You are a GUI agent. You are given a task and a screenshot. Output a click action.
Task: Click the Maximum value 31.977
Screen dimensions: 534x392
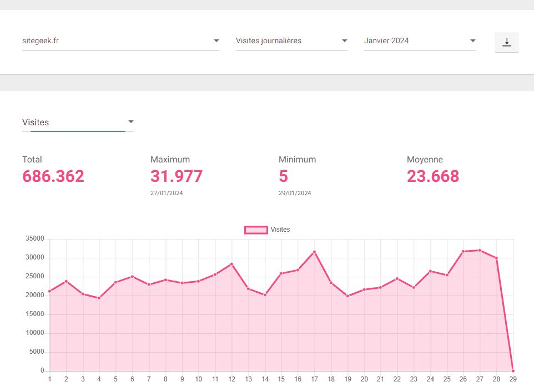[x=177, y=176]
